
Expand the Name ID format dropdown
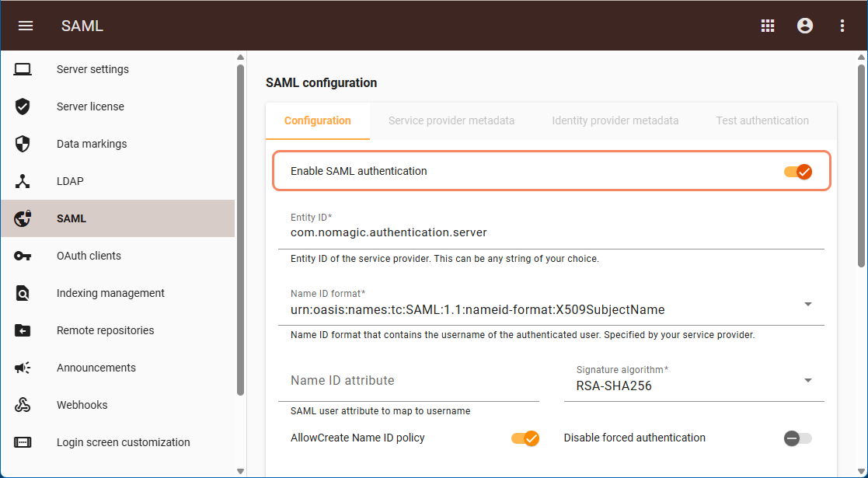pos(808,304)
